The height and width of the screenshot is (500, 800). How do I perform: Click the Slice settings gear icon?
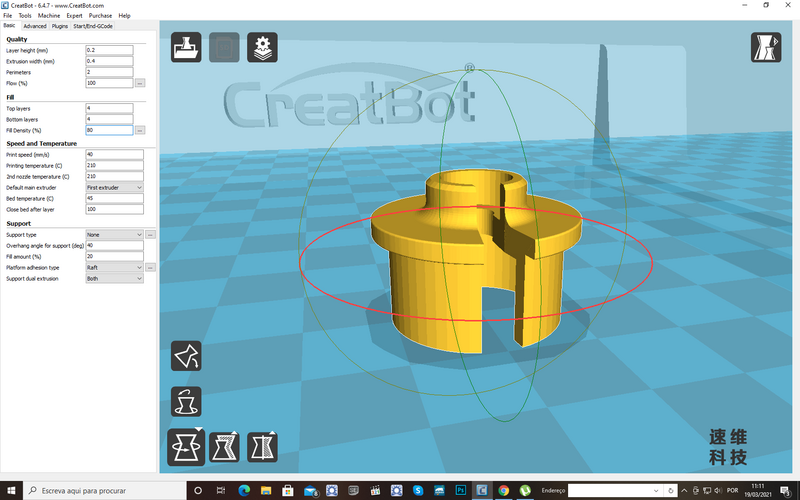262,47
